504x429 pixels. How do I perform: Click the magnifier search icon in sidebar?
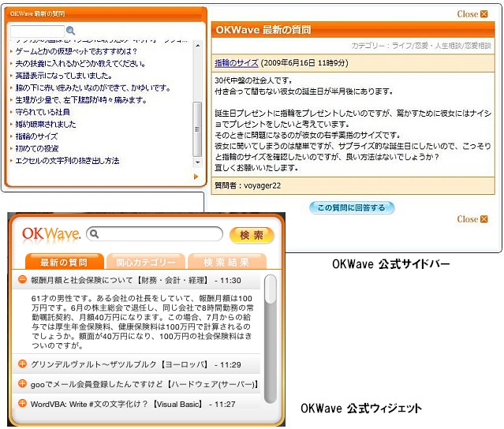pos(70,31)
